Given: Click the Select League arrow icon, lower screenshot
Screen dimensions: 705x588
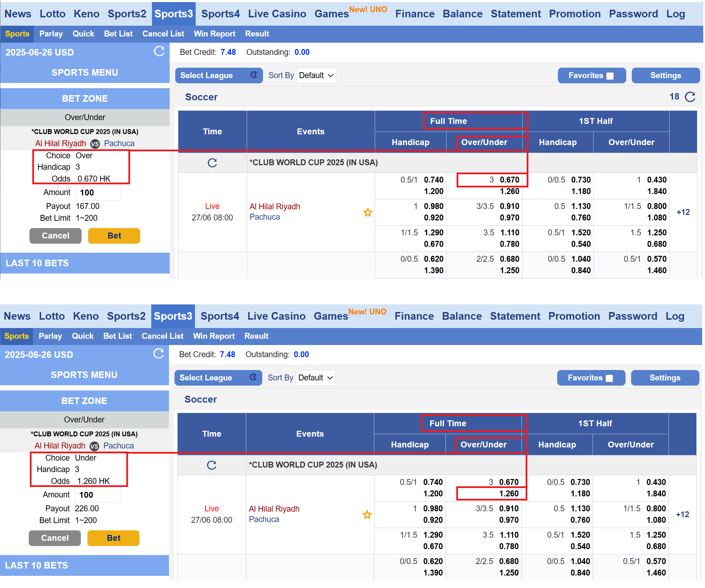Looking at the screenshot, I should pos(253,377).
